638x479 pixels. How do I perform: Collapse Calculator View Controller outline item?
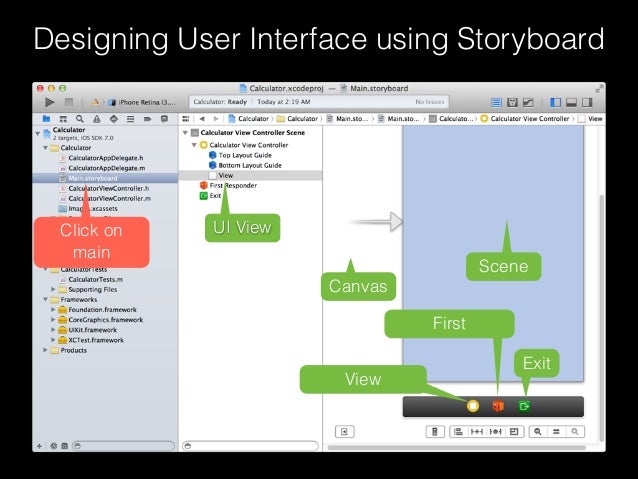coord(194,145)
